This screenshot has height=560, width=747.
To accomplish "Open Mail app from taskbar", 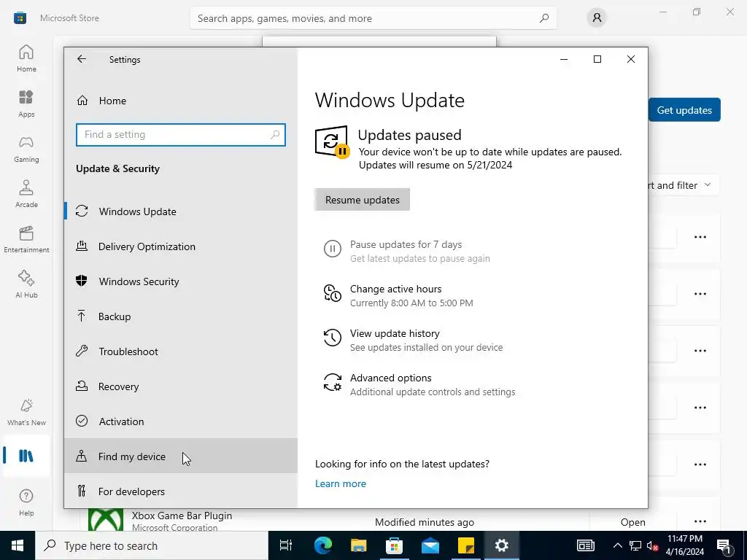I will point(430,545).
